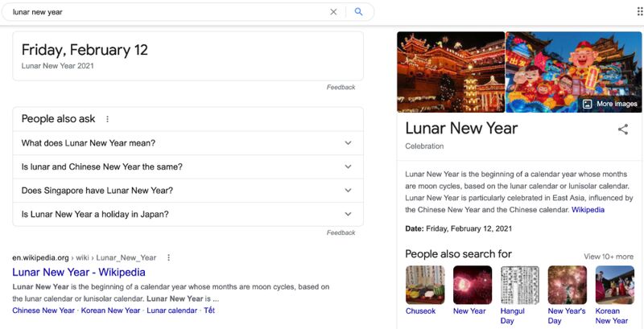Screen dimensions: 644x329
Task: Open the Korean New Year sublink
Action: (x=110, y=310)
